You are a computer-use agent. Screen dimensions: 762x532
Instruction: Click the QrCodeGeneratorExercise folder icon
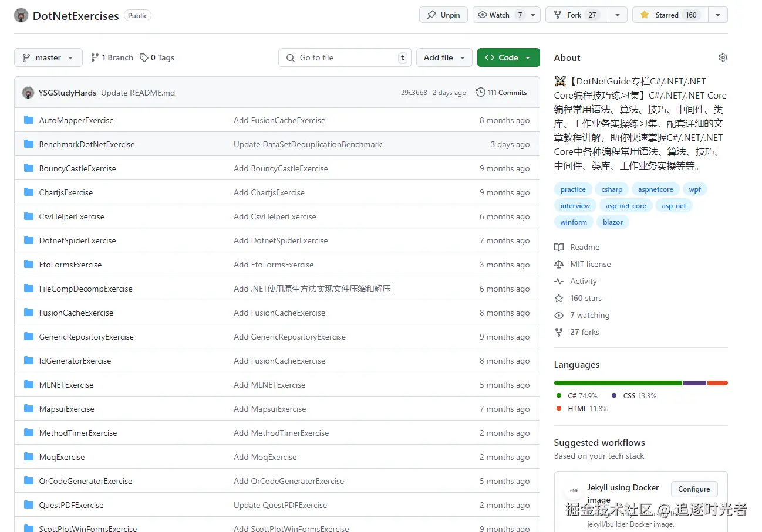click(29, 481)
